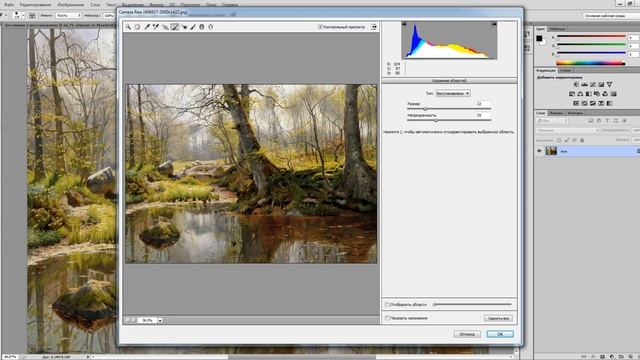
Task: Select the Adjustment Brush tool
Action: 193,27
